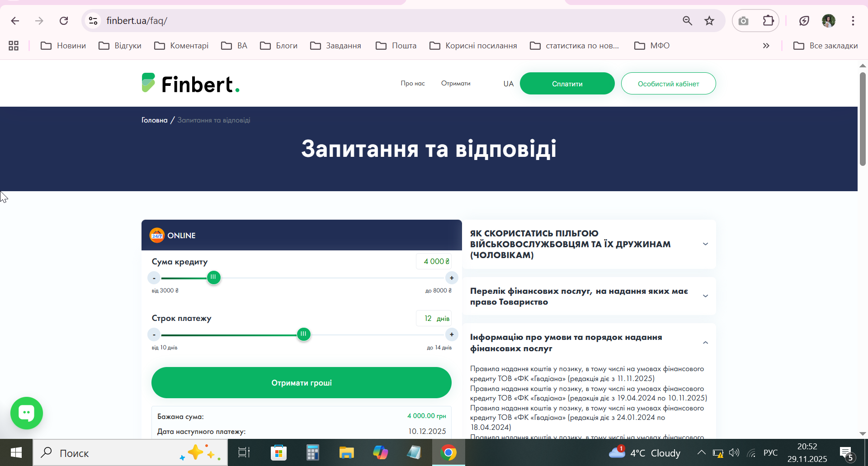The image size is (868, 466).
Task: Open rules edition 24.01.2024 to 18.04.2024
Action: click(x=587, y=418)
